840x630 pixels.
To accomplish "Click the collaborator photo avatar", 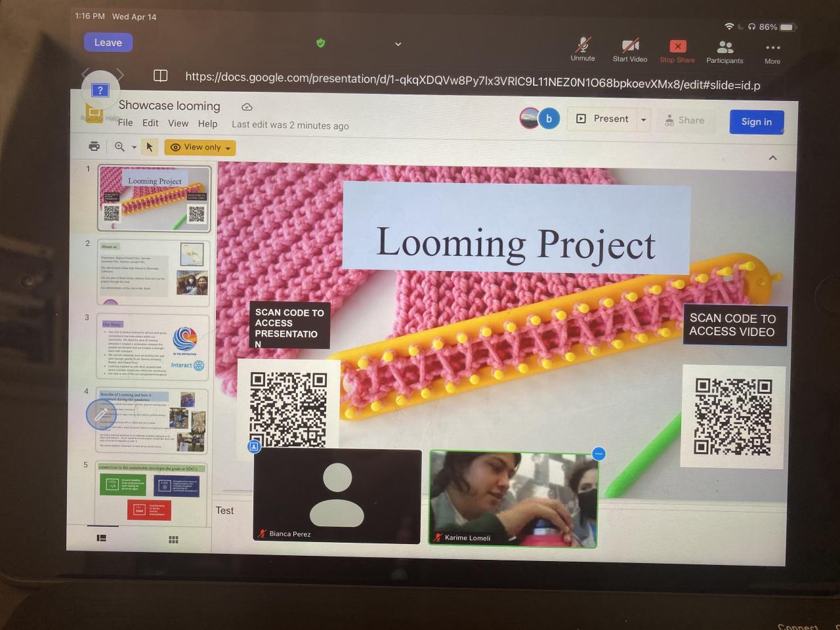I will click(530, 118).
